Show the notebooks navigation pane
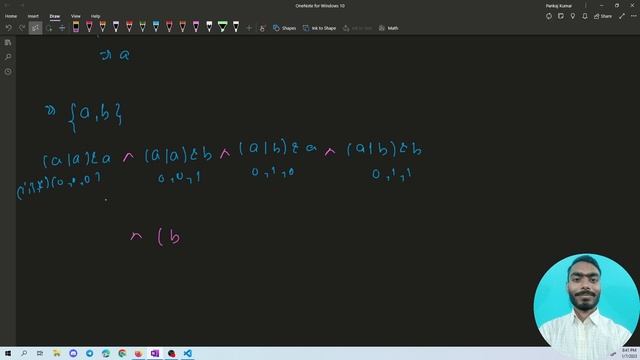 point(8,42)
